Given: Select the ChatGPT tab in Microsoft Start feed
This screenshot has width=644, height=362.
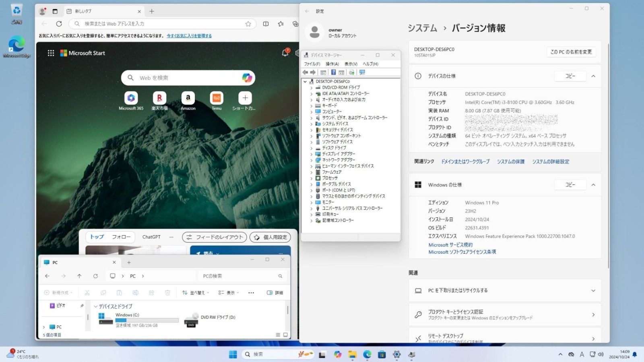Looking at the screenshot, I should tap(151, 237).
